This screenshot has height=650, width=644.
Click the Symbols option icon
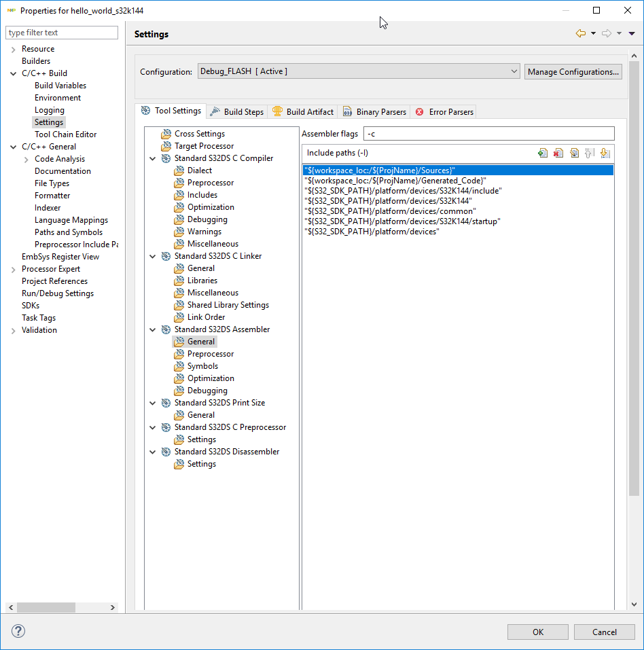[179, 366]
